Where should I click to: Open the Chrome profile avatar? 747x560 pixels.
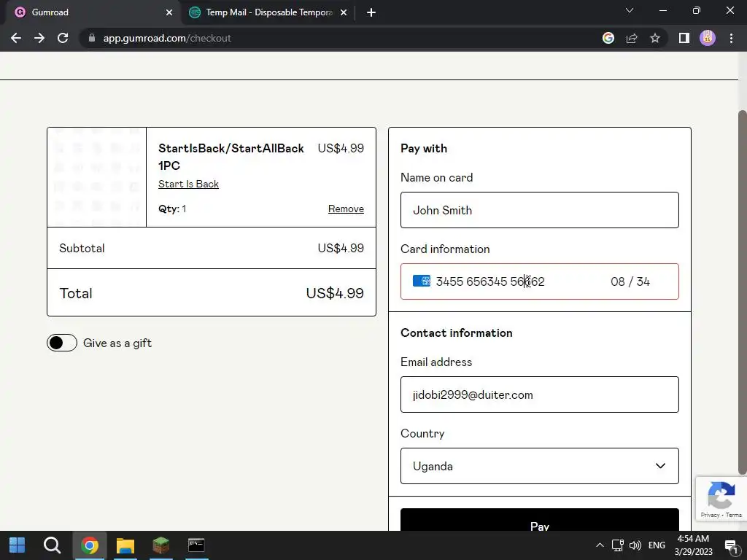708,38
